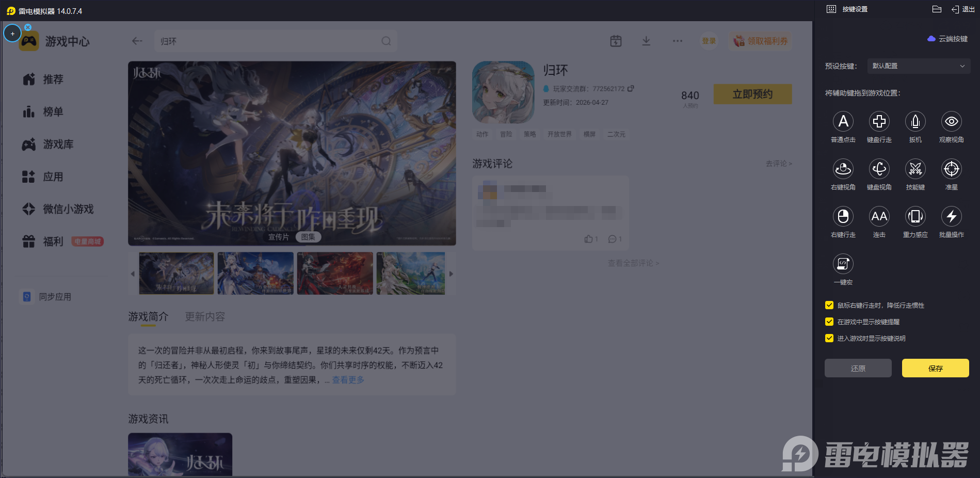980x478 pixels.
Task: Copy the player group number icon
Action: point(631,89)
